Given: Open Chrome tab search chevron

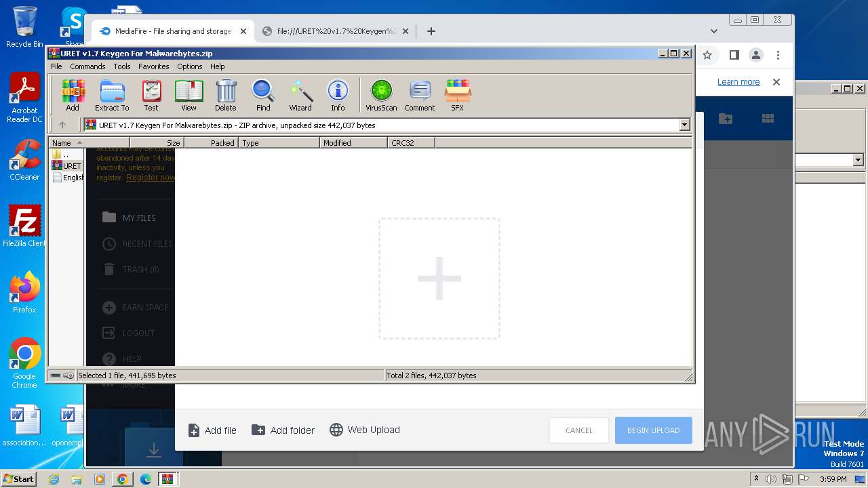Looking at the screenshot, I should click(x=714, y=31).
